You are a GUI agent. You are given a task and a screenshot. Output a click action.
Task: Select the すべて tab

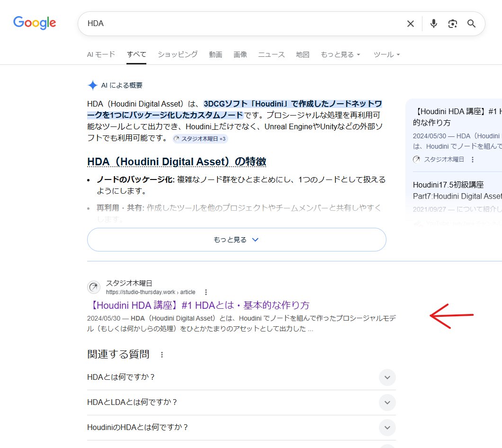(x=136, y=54)
